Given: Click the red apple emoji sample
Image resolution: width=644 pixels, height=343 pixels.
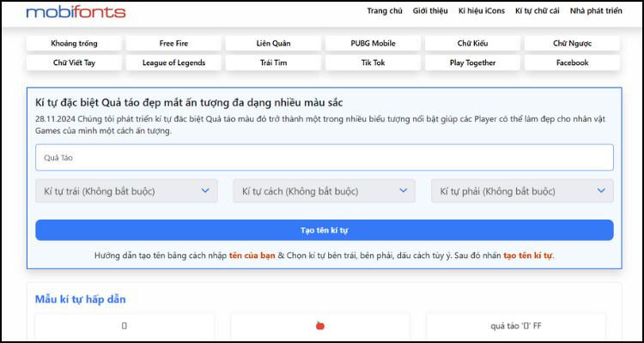Looking at the screenshot, I should [x=320, y=326].
